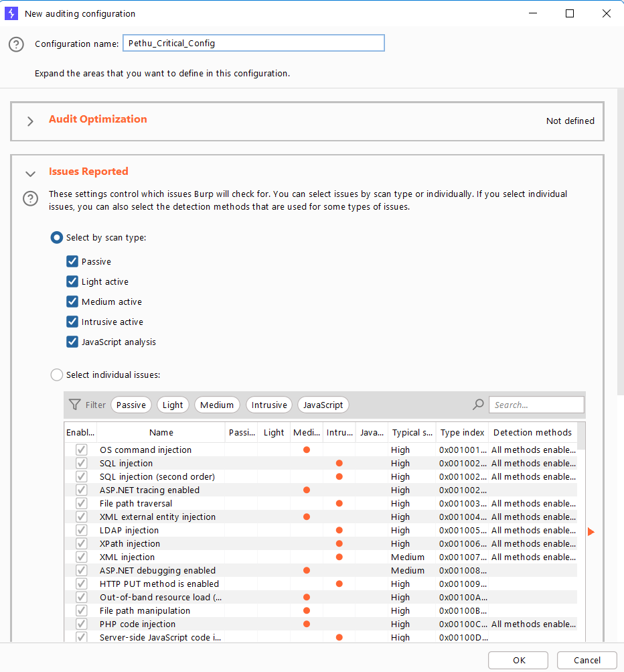Select the Out-of-band resource load row
624x672 pixels.
(x=320, y=597)
